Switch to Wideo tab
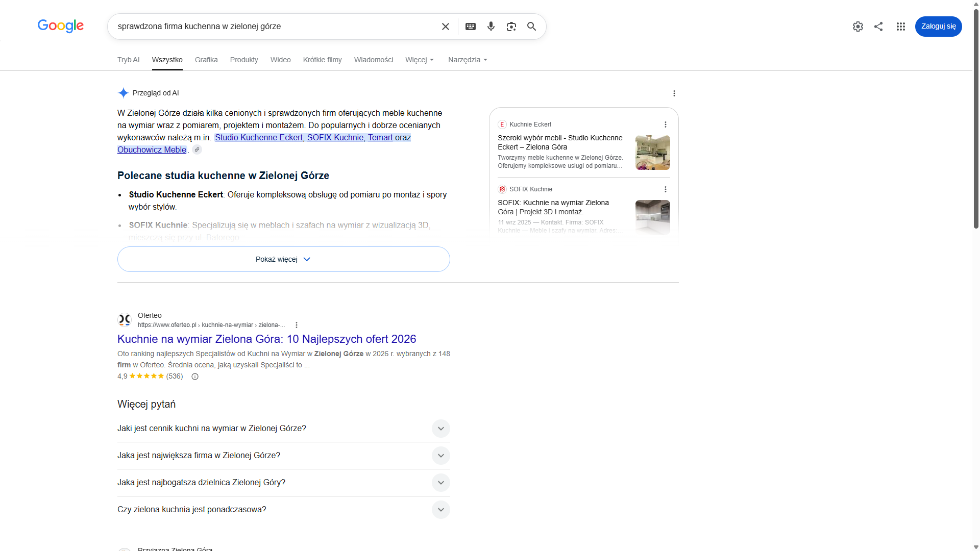The image size is (980, 551). pos(281,60)
